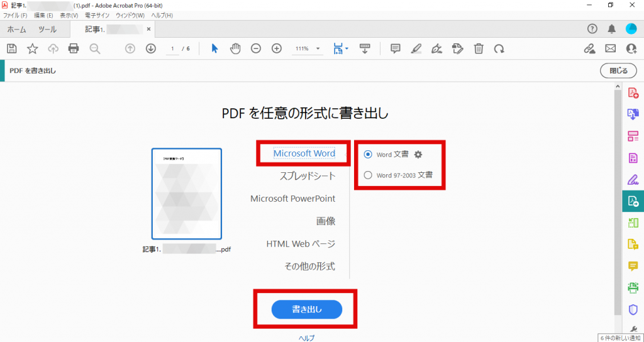Screen dimensions: 644x342
Task: Choose スプレッドシート export format
Action: (x=308, y=176)
